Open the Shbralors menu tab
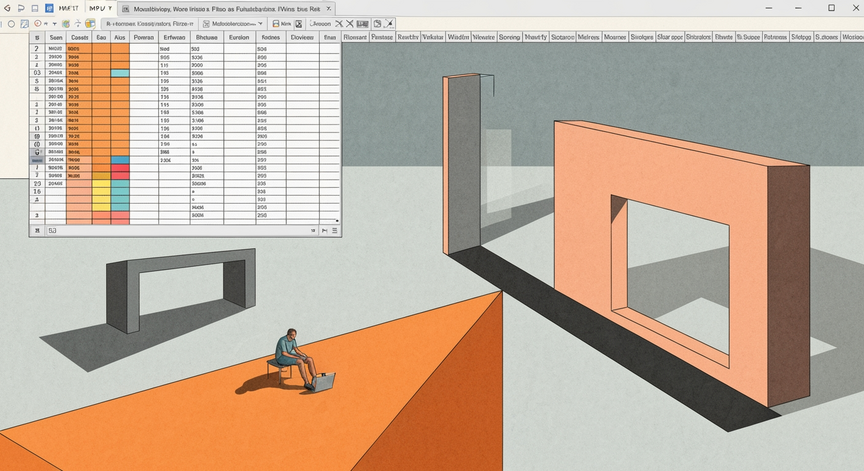 tap(698, 37)
